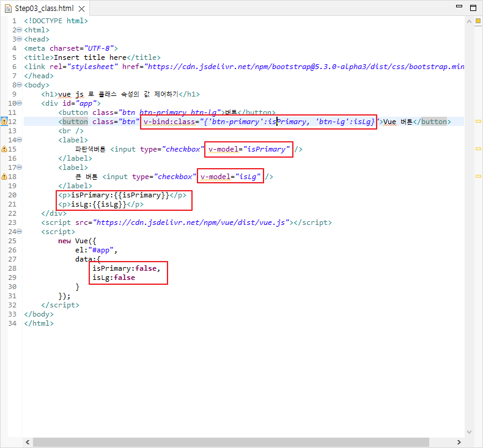483x448 pixels.
Task: Collapse the label fold on line 14
Action: 20,140
